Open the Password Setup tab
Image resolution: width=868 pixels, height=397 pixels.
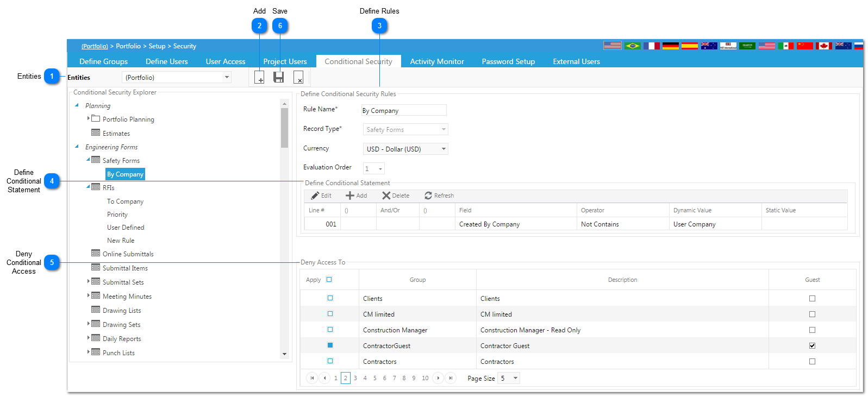click(508, 61)
